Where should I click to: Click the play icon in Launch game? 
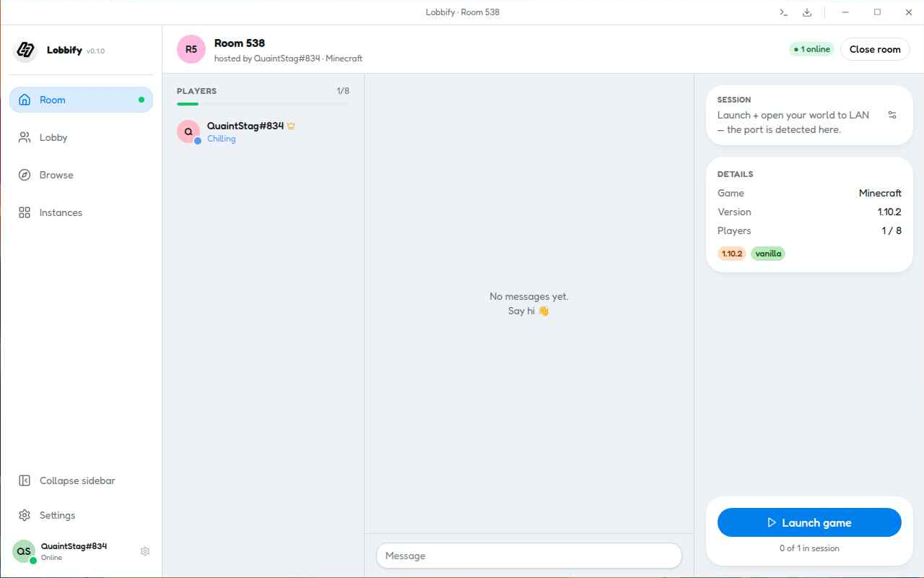(x=772, y=522)
